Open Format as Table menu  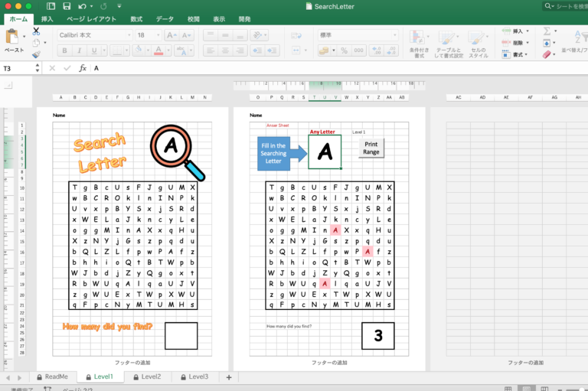click(449, 44)
